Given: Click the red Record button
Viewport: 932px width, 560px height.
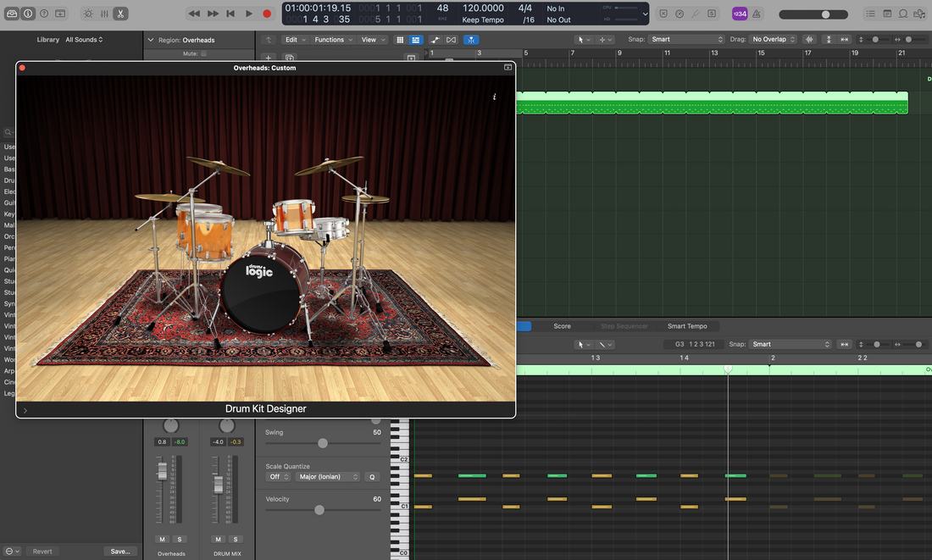Looking at the screenshot, I should pos(267,14).
